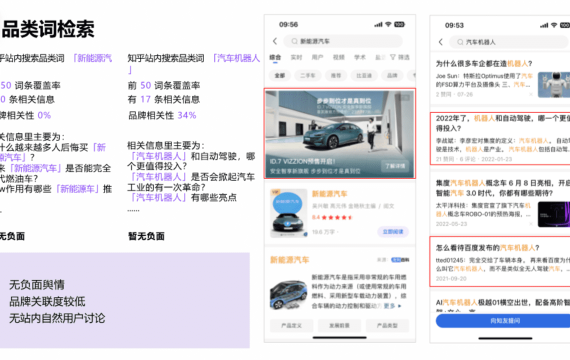Open the 筛选 filter funnel icon

tap(393, 57)
